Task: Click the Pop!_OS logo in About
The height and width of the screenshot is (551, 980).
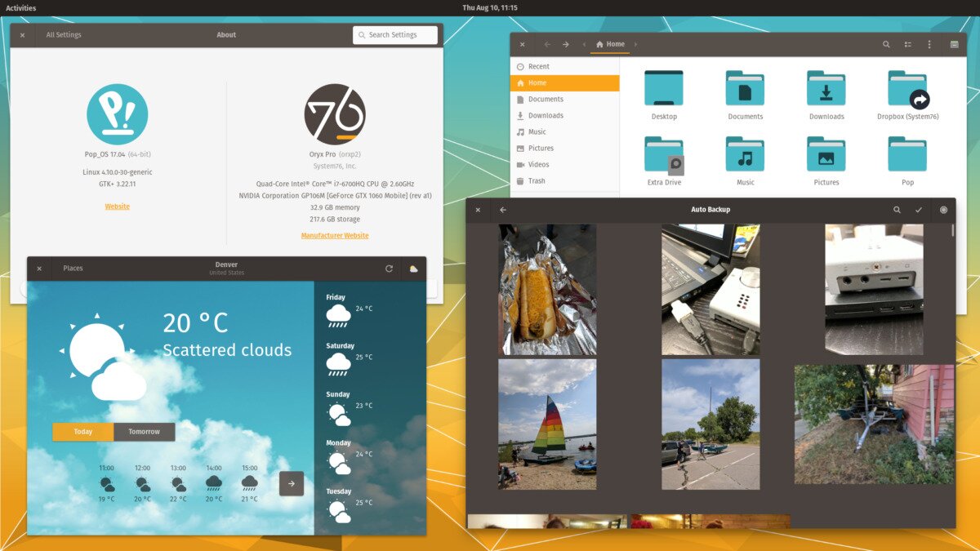Action: [x=118, y=114]
